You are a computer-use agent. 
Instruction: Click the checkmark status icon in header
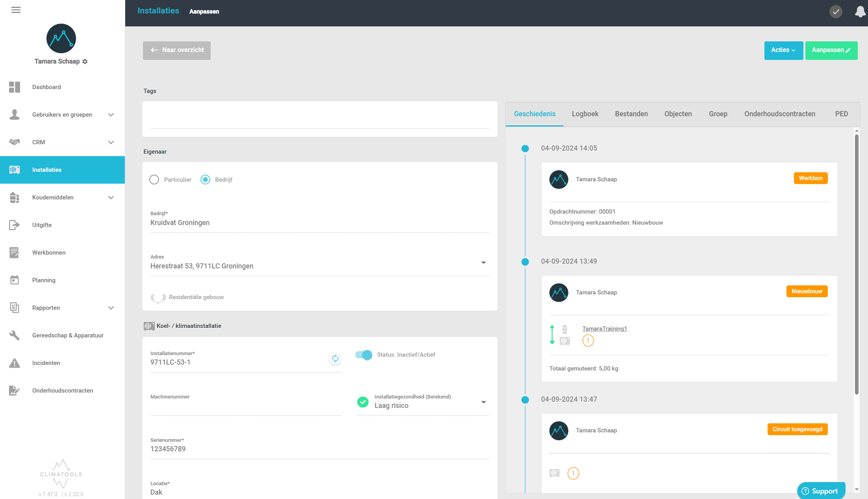(836, 11)
